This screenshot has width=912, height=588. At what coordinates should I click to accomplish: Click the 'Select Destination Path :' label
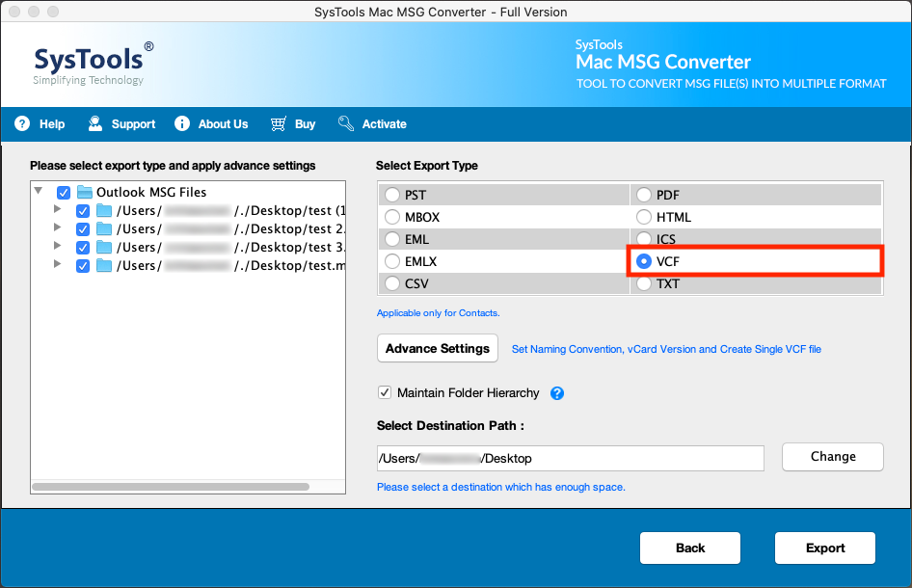tap(450, 426)
